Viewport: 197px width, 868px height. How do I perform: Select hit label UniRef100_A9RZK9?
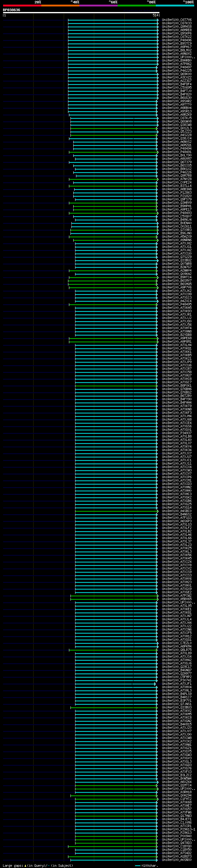(177, 115)
